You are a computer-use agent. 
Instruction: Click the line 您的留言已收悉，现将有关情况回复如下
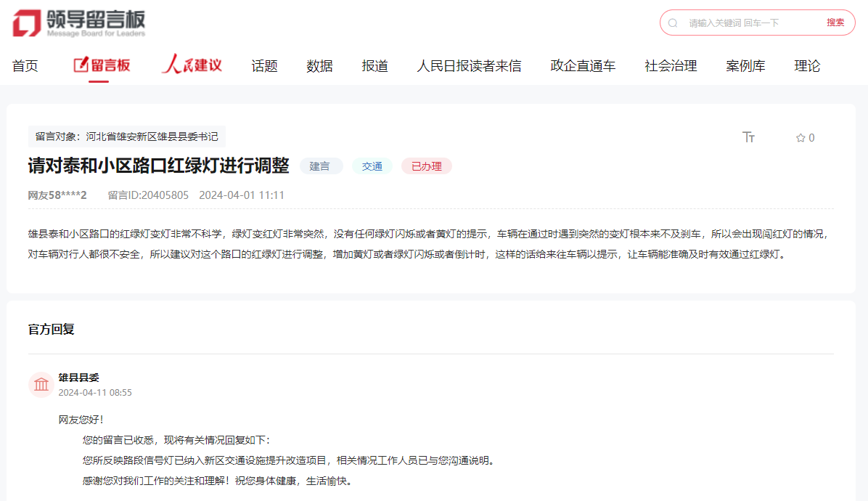176,440
